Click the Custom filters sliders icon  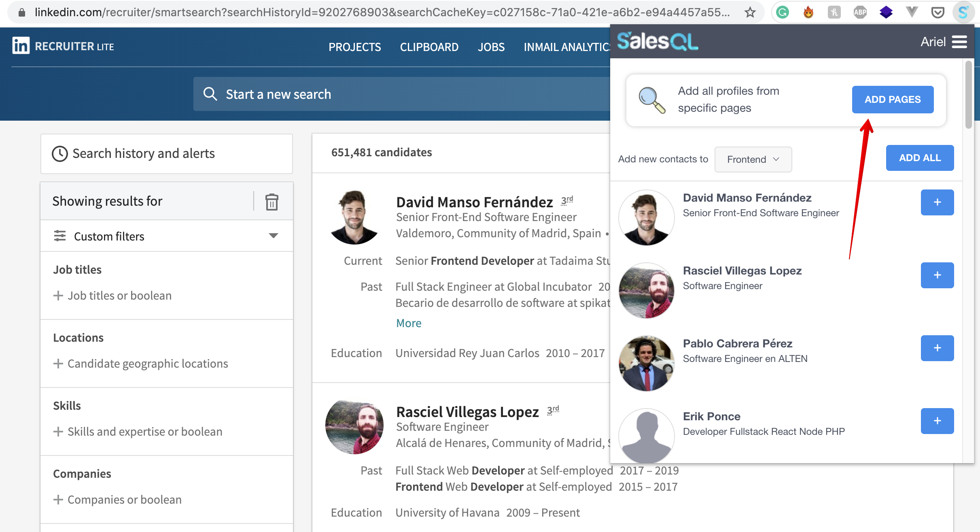60,236
